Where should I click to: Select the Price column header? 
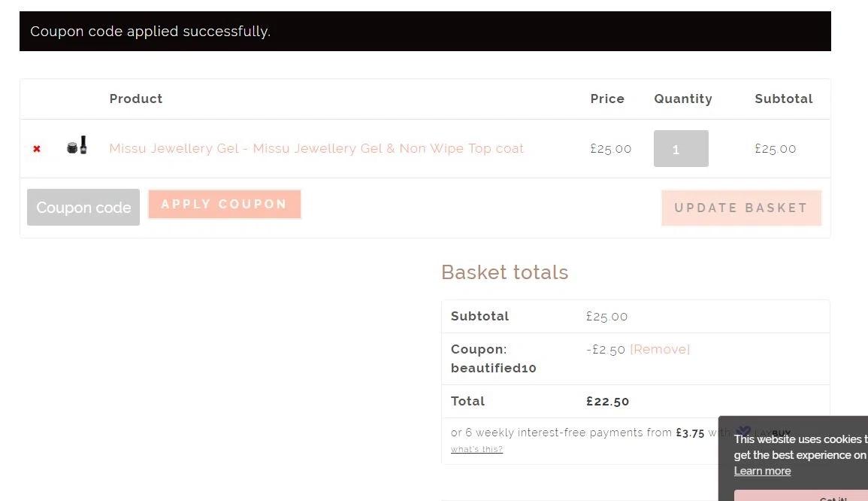(607, 99)
